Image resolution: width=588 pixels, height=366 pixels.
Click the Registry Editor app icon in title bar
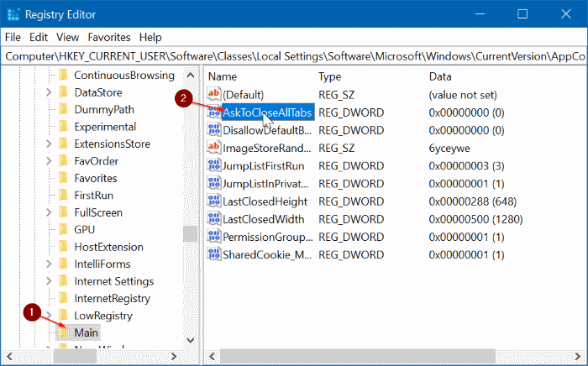point(13,14)
